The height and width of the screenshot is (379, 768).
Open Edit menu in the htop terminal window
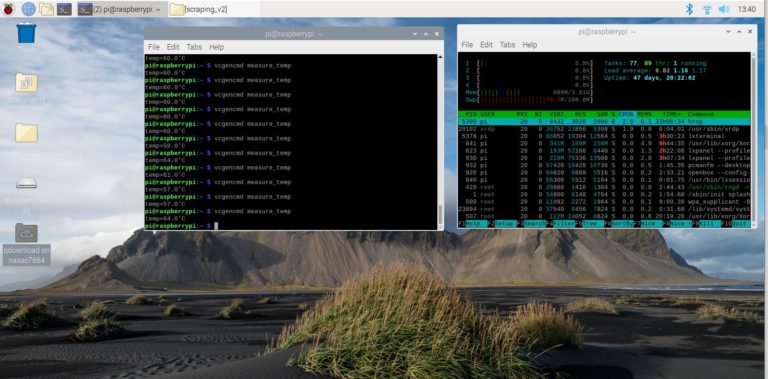[486, 45]
